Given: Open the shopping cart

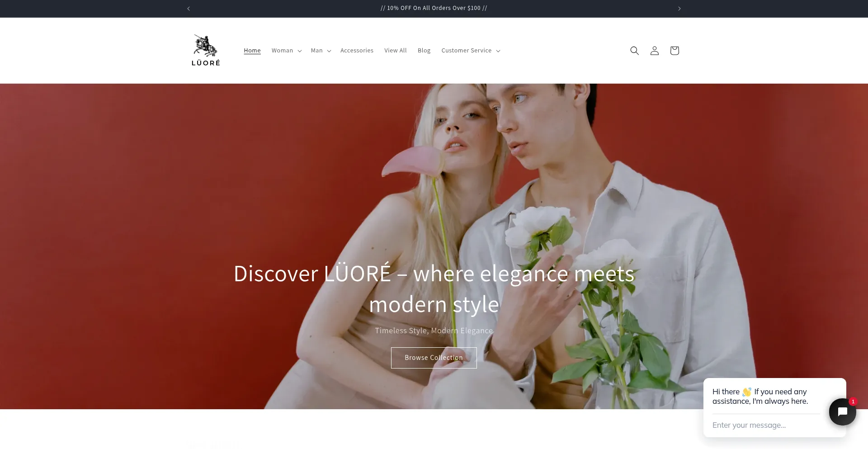Looking at the screenshot, I should [x=674, y=50].
